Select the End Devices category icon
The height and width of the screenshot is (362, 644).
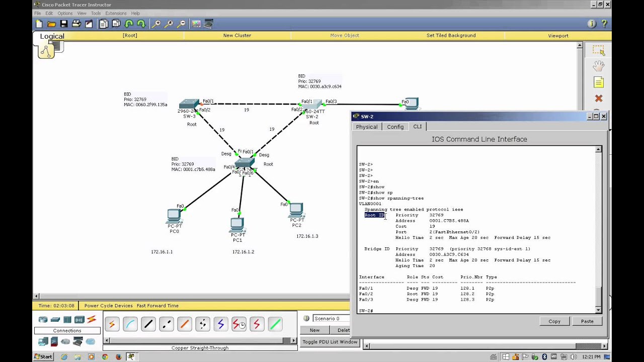click(43, 342)
